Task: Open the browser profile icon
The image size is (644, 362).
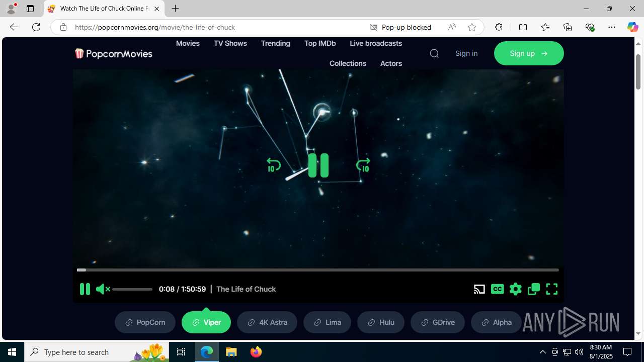Action: pos(11,9)
